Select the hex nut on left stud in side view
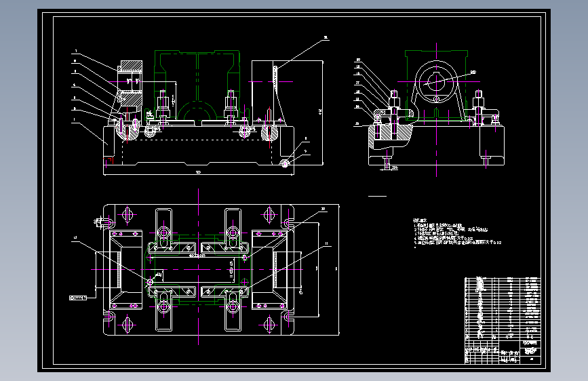 click(394, 102)
